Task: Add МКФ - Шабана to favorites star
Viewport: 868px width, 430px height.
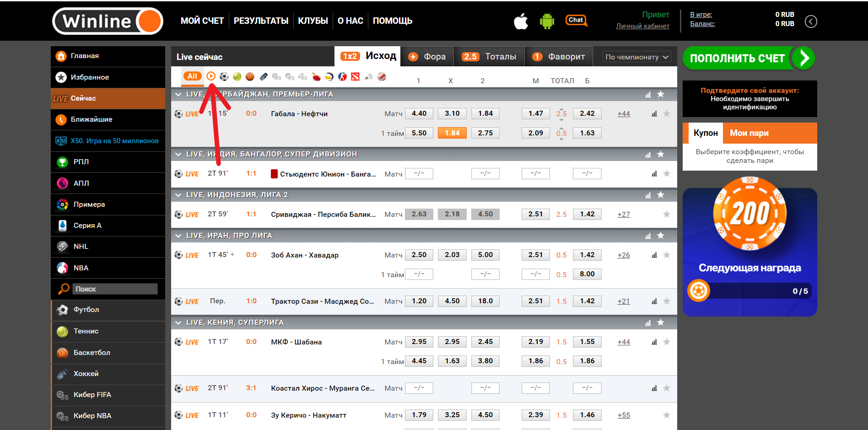Action: tap(667, 342)
